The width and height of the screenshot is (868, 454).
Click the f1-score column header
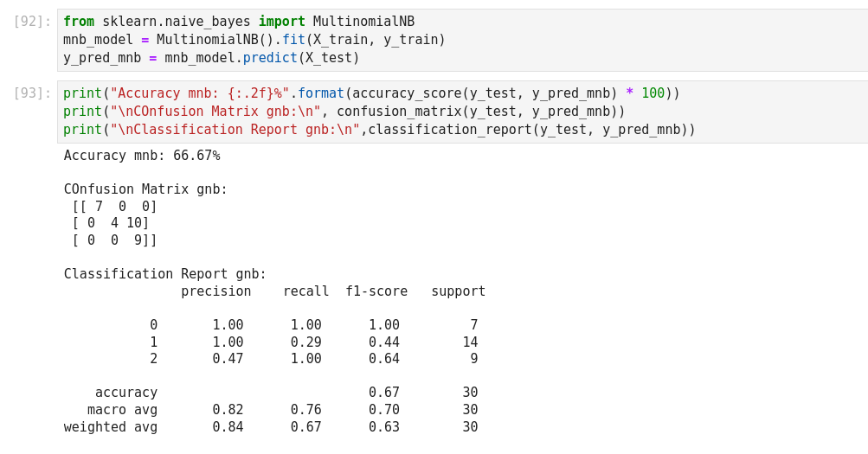pyautogui.click(x=376, y=291)
